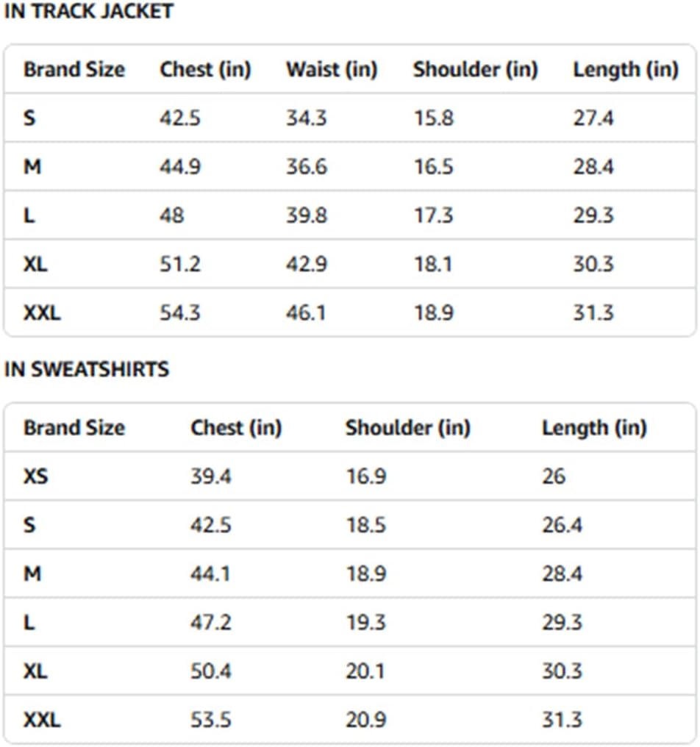Select the XXL row in track jacket table
Image resolution: width=700 pixels, height=747 pixels.
pos(350,312)
